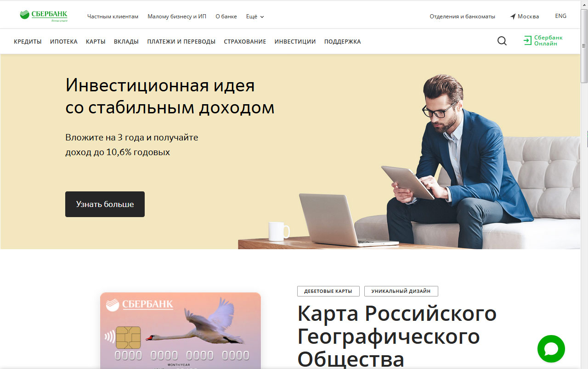Open the search magnifier icon
Screen dimensions: 588x369
tap(502, 41)
